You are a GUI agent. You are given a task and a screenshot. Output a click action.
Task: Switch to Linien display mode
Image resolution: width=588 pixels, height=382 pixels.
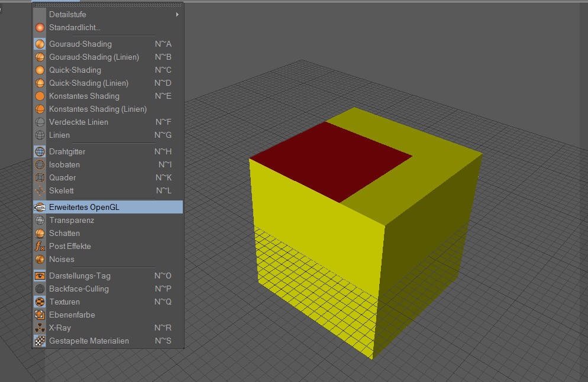point(108,135)
